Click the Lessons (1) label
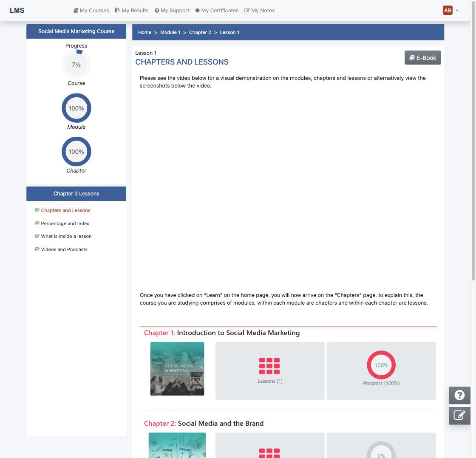476x458 pixels. [x=270, y=381]
